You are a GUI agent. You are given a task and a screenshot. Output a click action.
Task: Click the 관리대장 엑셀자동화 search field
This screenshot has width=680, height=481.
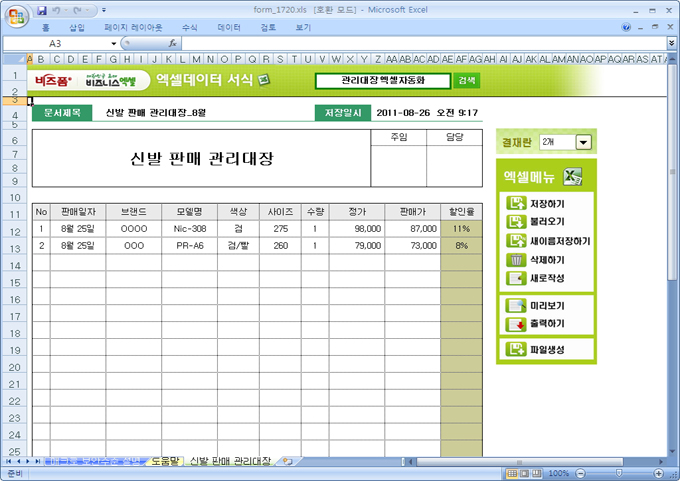[x=383, y=80]
